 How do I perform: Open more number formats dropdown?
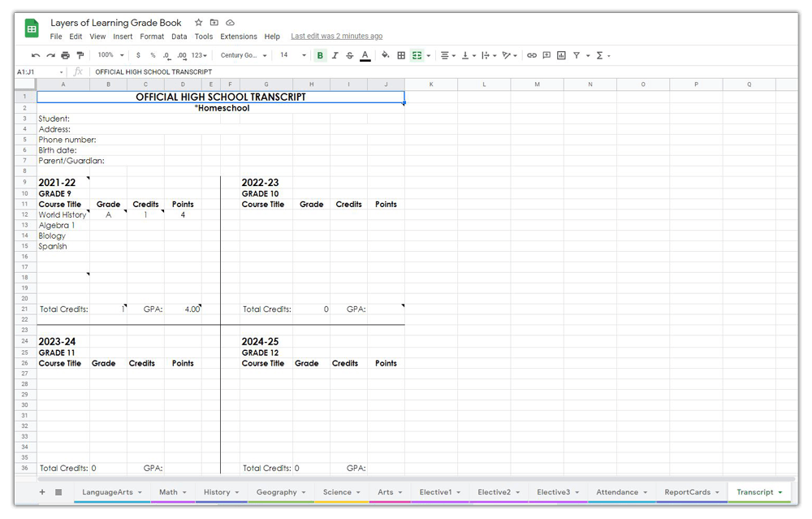(200, 55)
